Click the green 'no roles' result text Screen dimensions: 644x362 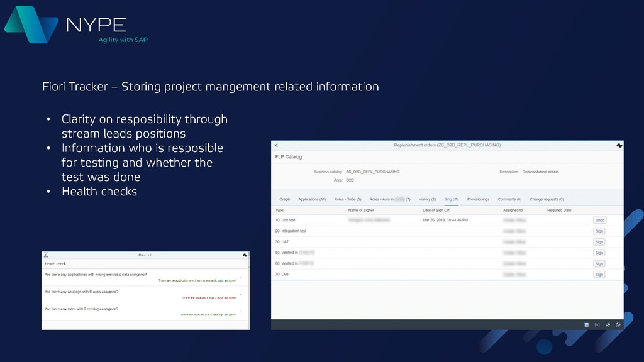(x=208, y=315)
